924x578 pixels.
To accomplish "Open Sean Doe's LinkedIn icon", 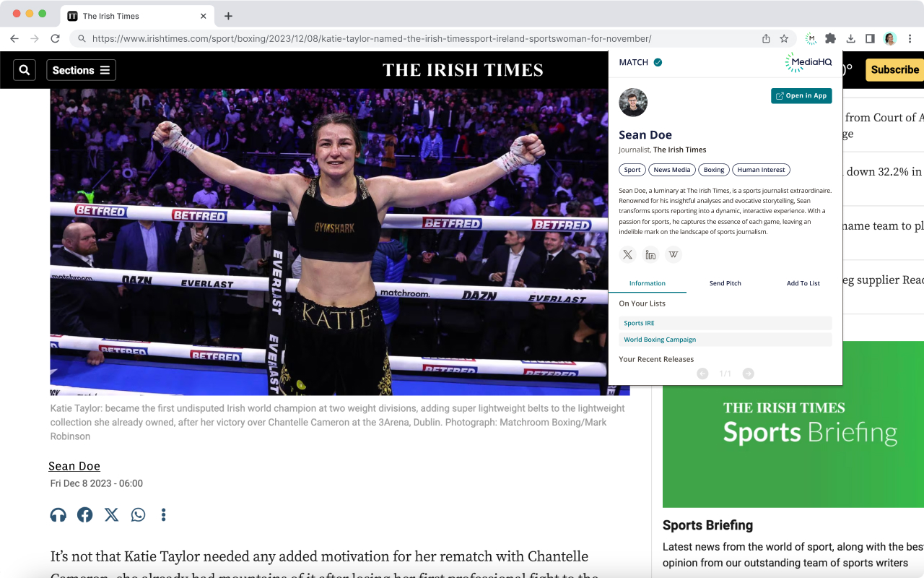I will coord(650,254).
